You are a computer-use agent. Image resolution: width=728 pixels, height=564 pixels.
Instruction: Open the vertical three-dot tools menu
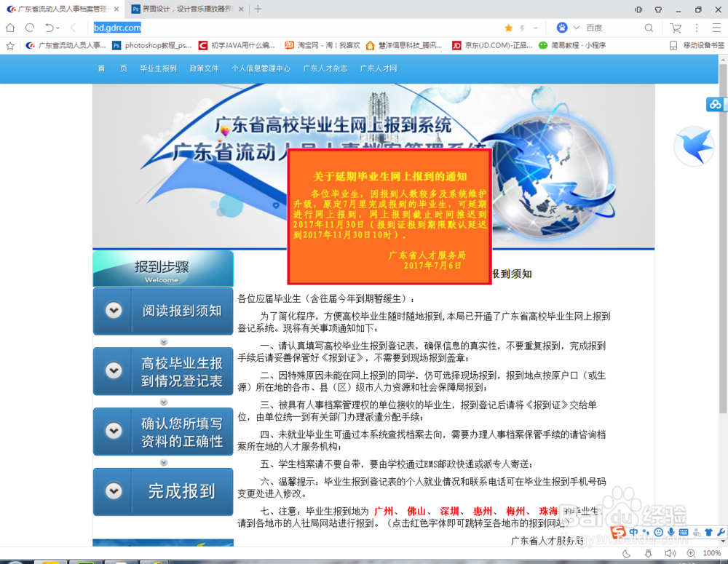pos(697,28)
